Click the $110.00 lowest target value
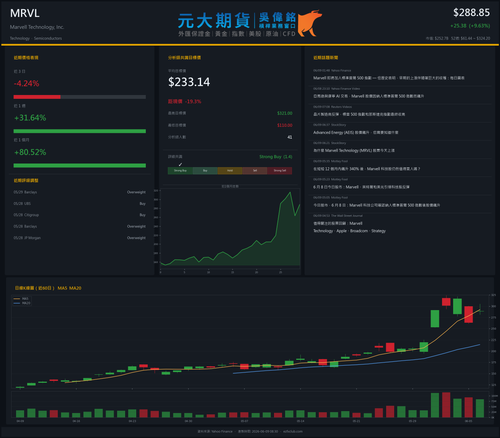The image size is (500, 438). 285,125
